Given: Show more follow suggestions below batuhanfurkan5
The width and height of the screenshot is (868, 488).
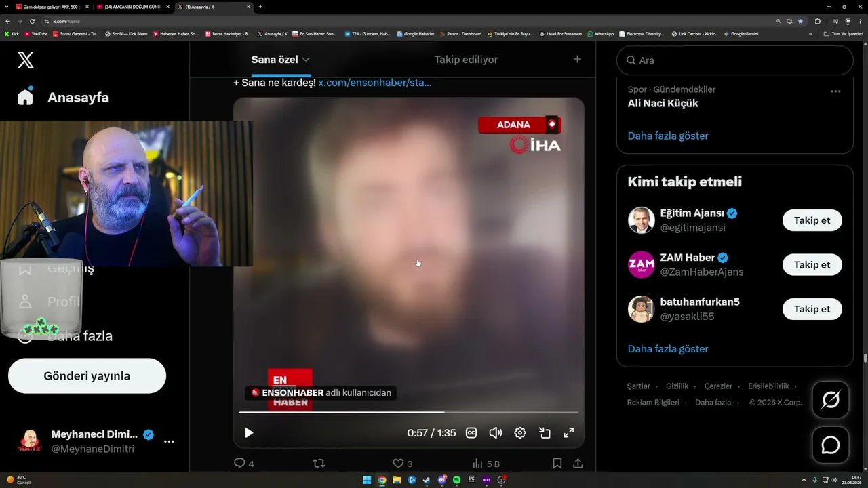Looking at the screenshot, I should click(668, 349).
